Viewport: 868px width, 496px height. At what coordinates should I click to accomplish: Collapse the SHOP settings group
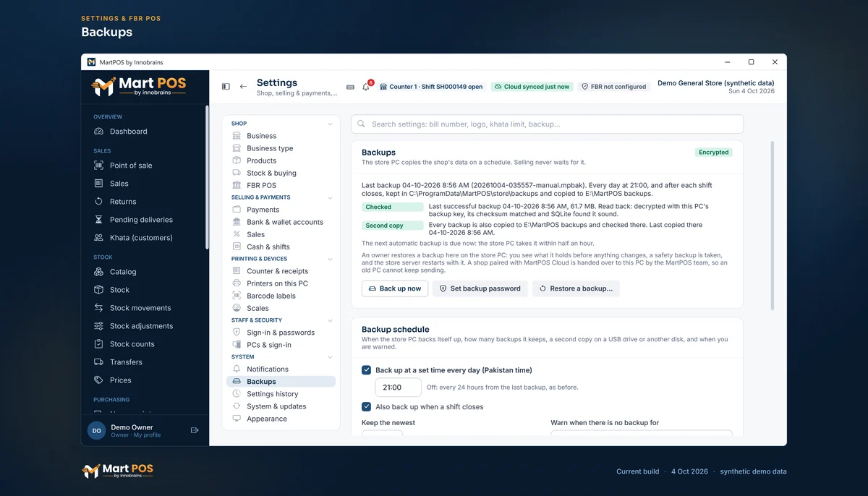click(330, 124)
